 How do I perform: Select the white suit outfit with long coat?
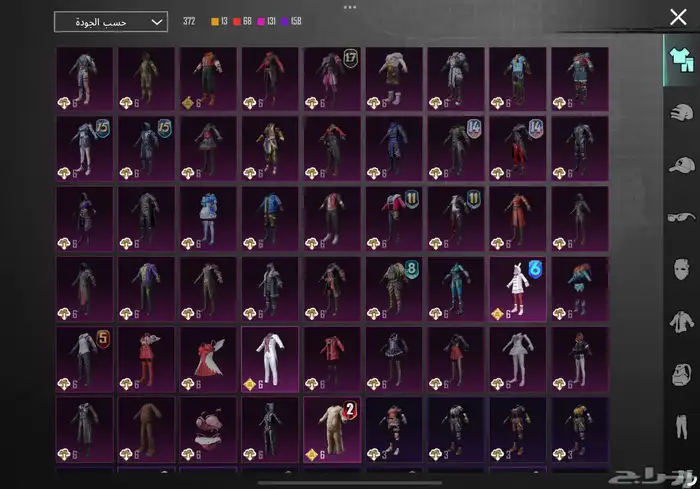click(270, 359)
